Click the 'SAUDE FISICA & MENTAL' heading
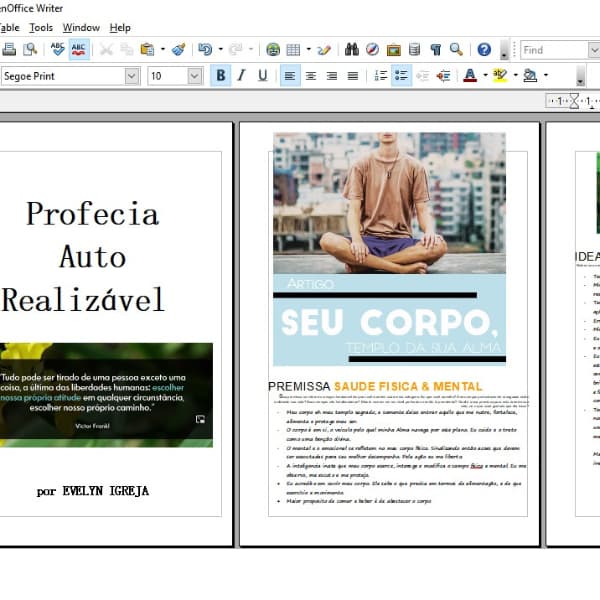This screenshot has height=600, width=600. (x=408, y=386)
